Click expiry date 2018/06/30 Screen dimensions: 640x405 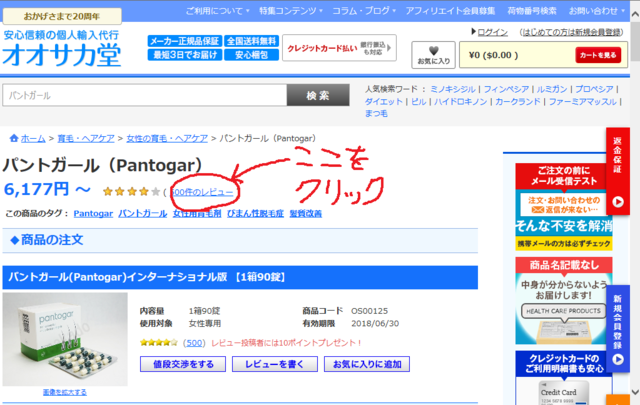[x=375, y=324]
